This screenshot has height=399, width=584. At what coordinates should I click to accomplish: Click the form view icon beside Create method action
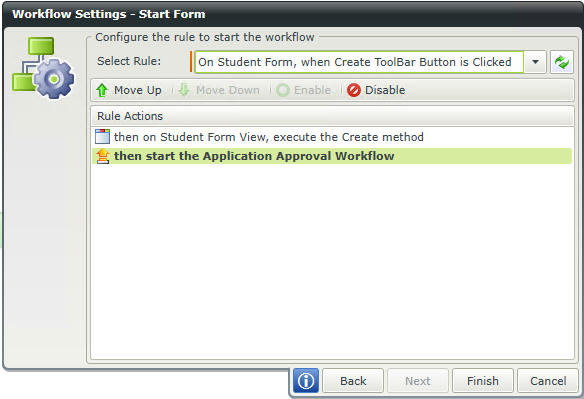(x=102, y=137)
